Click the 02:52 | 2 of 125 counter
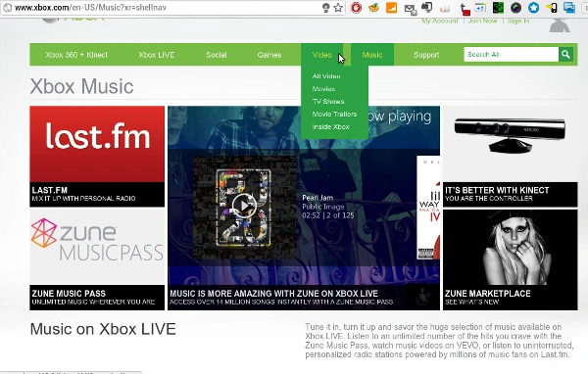 point(328,215)
